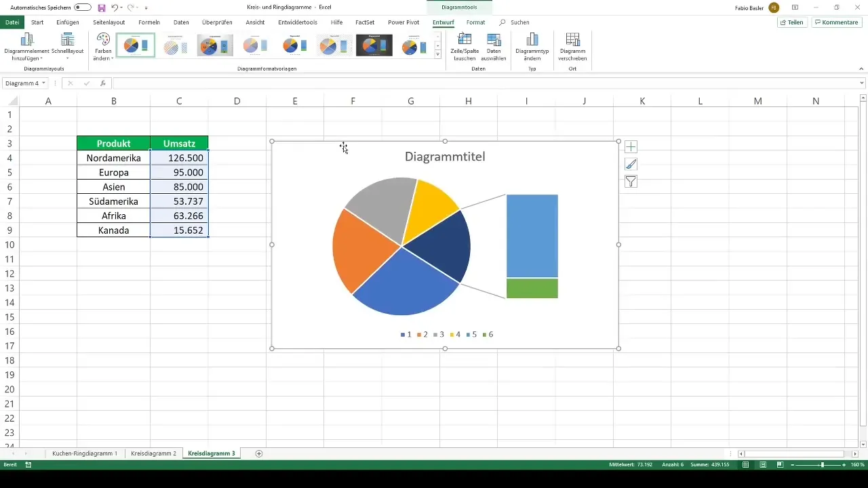
Task: Expand the chart styles gallery
Action: tap(438, 54)
